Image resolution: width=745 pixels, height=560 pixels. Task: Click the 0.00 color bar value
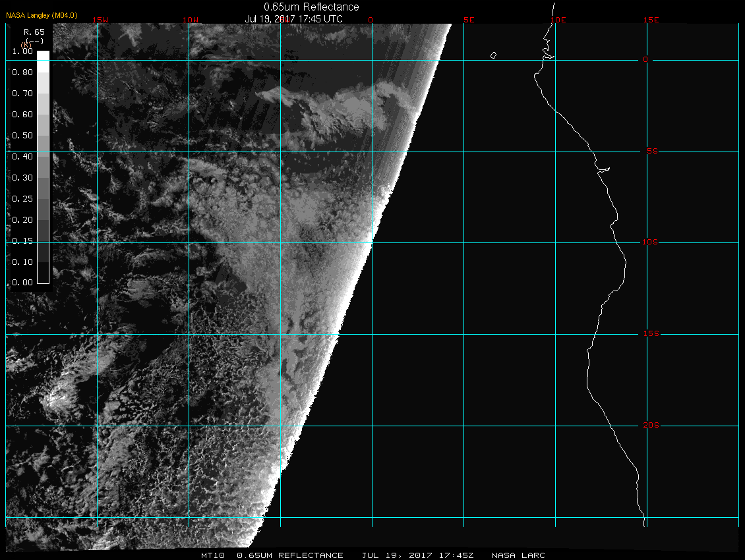click(22, 283)
